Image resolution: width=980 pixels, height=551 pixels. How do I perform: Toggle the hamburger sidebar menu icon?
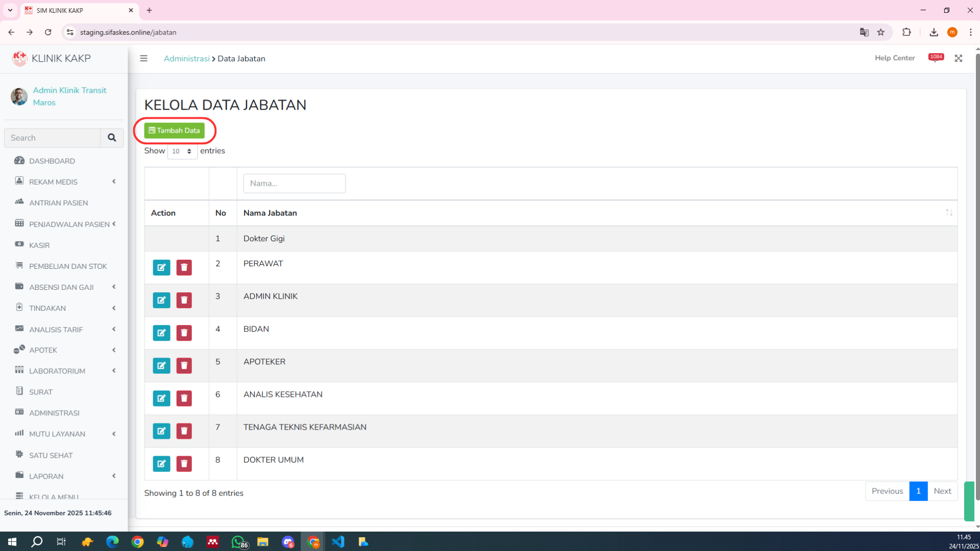pyautogui.click(x=144, y=59)
